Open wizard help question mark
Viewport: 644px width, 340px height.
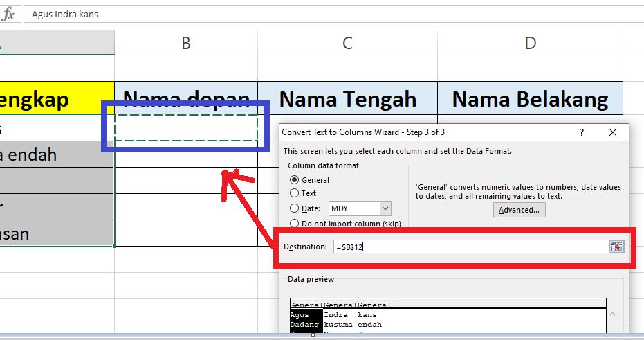[582, 132]
